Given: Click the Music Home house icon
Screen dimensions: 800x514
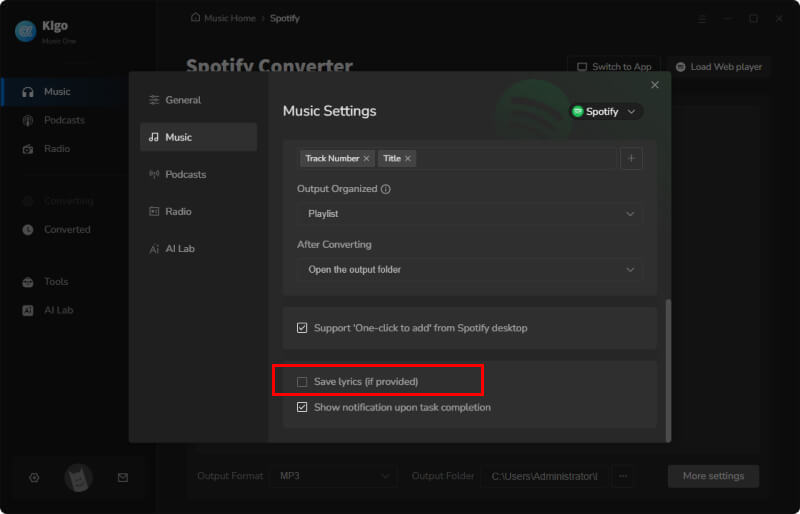Looking at the screenshot, I should [195, 18].
